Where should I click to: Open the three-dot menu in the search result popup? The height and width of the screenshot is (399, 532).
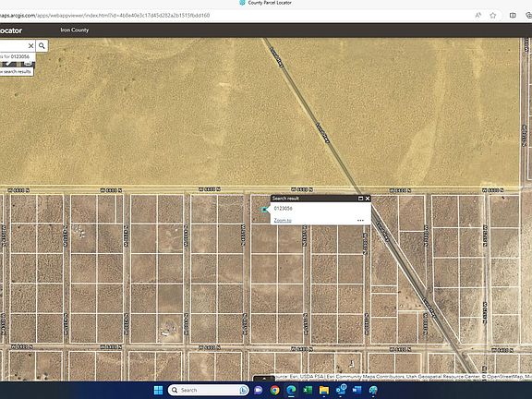[360, 220]
